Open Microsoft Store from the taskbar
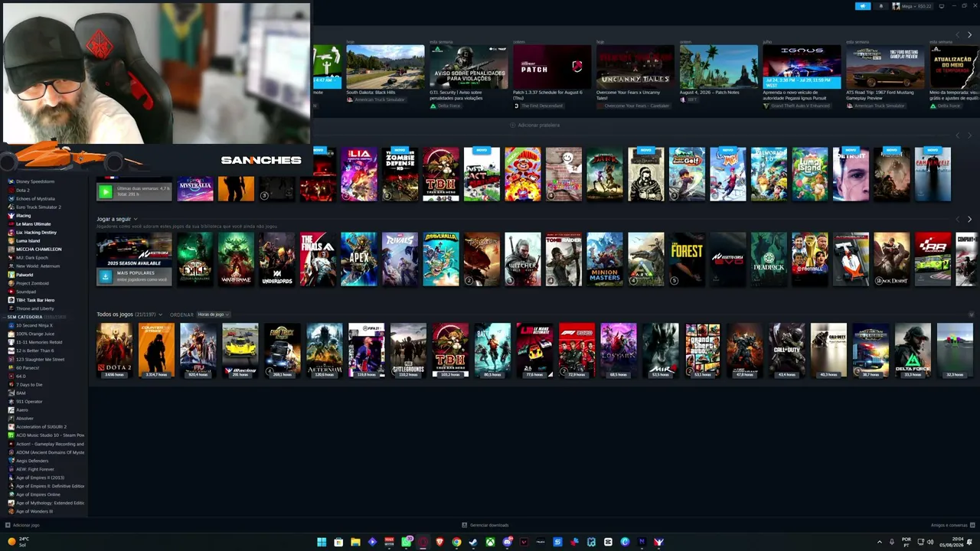 pos(338,542)
